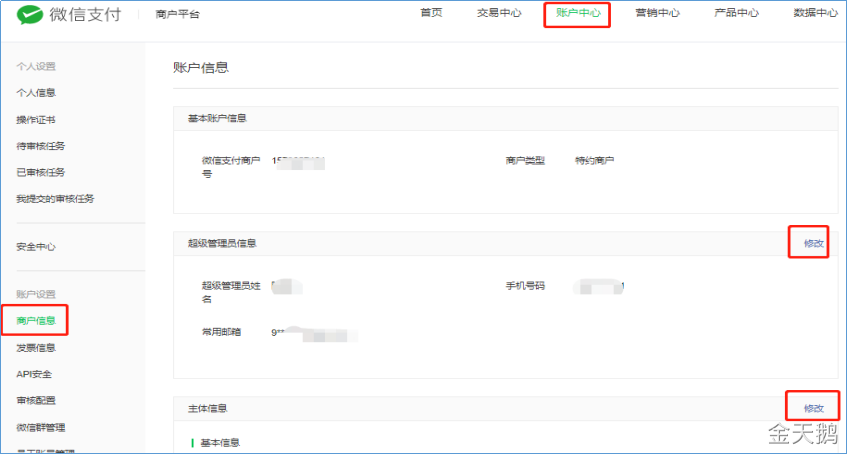Viewport: 847px width, 454px height.
Task: Open the 交易中心 tab
Action: (499, 13)
